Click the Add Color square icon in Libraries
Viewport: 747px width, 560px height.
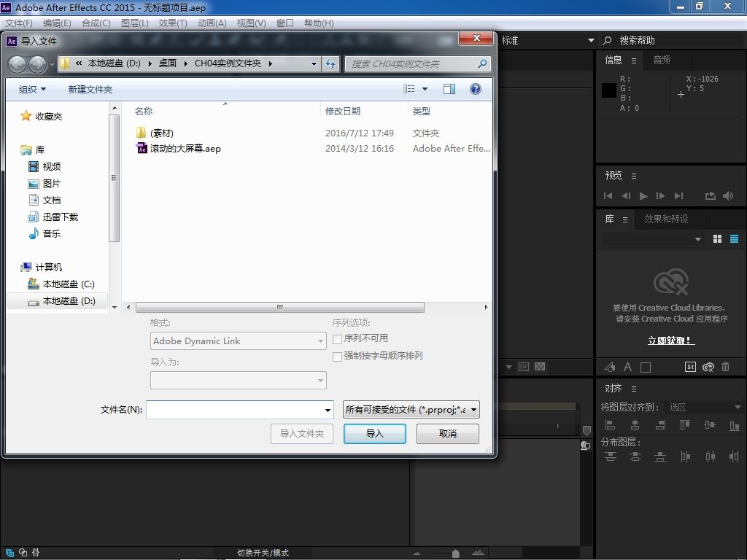pyautogui.click(x=646, y=367)
